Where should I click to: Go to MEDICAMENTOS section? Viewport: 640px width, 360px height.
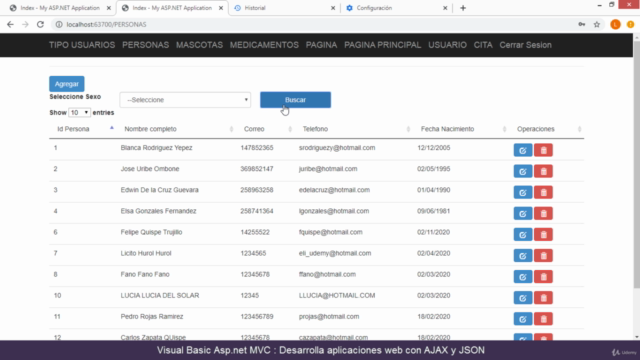tap(264, 45)
